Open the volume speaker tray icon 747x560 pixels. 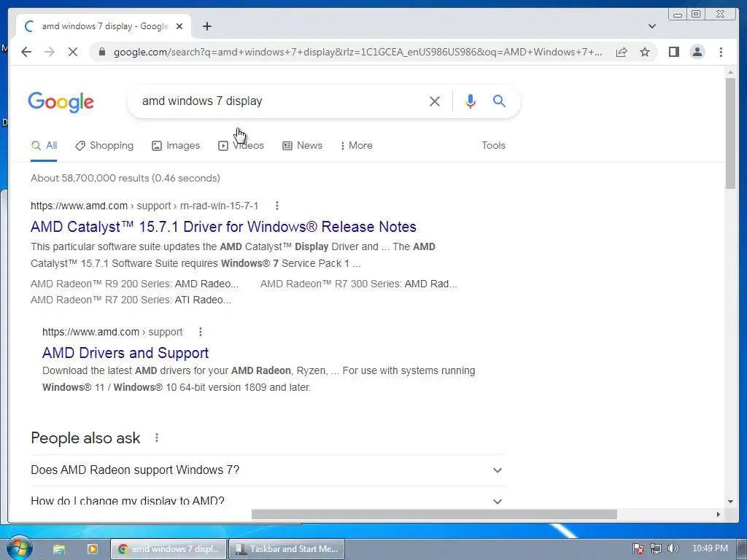(x=673, y=548)
